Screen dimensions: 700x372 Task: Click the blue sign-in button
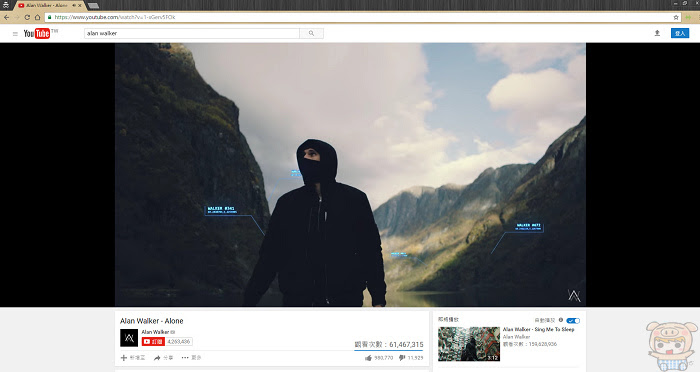(679, 33)
